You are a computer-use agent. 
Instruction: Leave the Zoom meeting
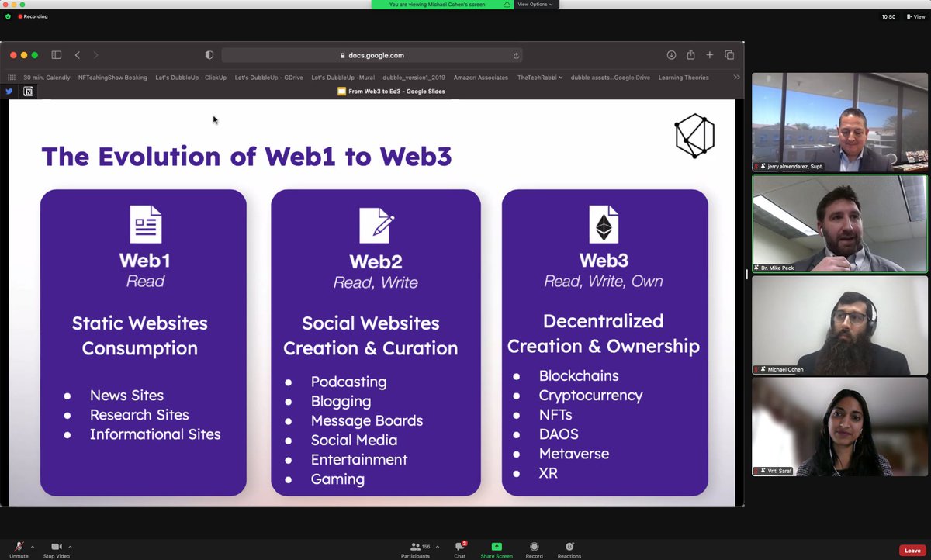912,551
